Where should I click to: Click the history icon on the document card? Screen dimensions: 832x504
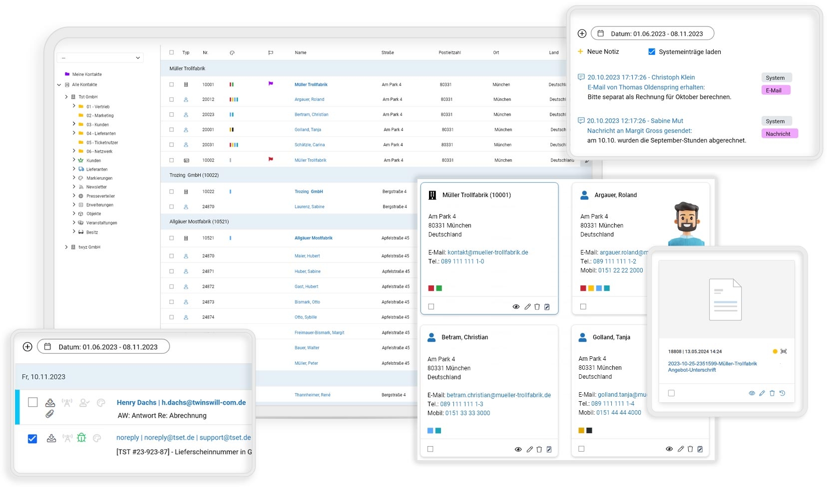783,393
